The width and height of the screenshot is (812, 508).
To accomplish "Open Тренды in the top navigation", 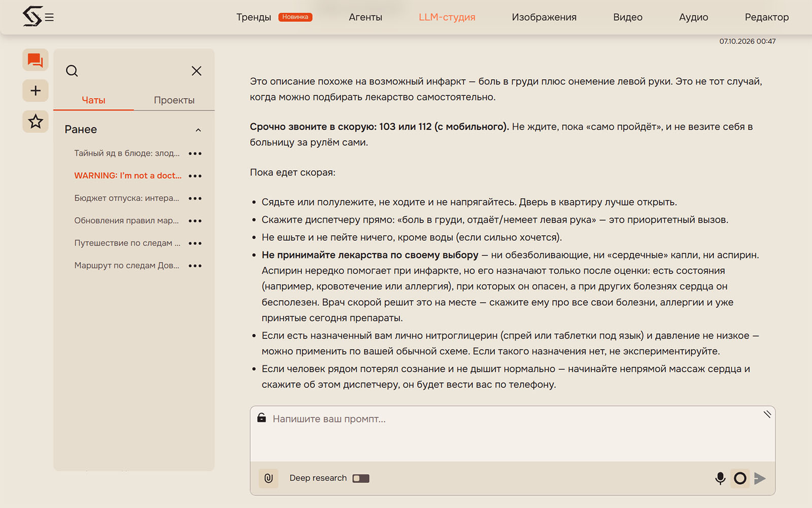I will click(x=253, y=17).
